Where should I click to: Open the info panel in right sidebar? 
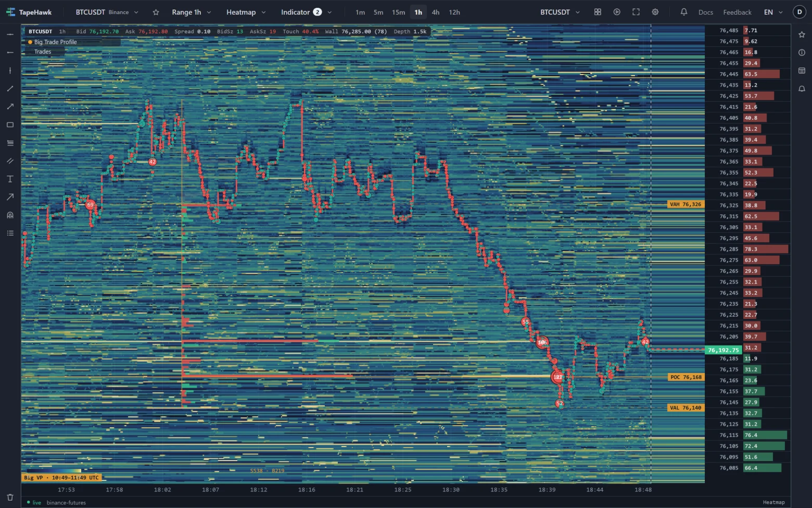(802, 53)
